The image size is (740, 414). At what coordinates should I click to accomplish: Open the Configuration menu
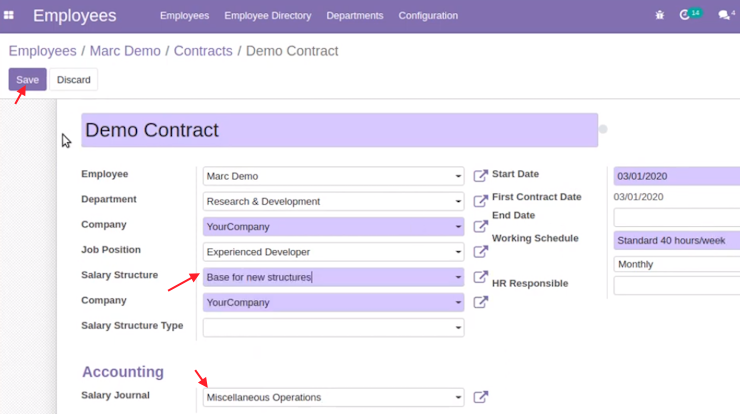pyautogui.click(x=428, y=16)
